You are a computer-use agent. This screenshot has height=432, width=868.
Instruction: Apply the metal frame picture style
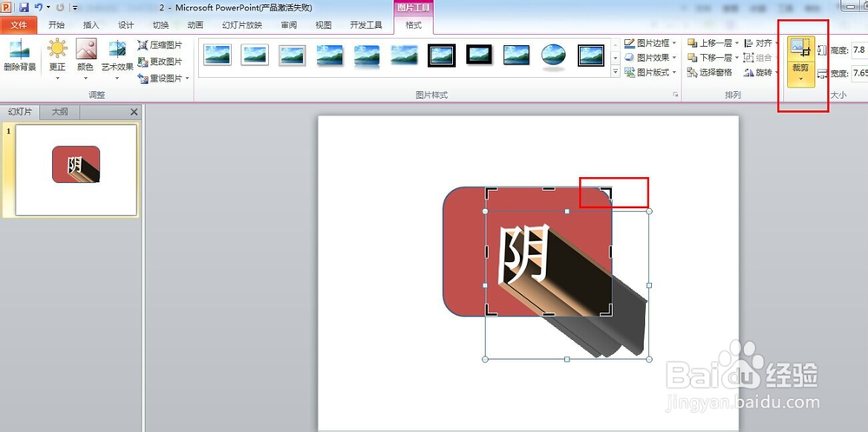(293, 56)
